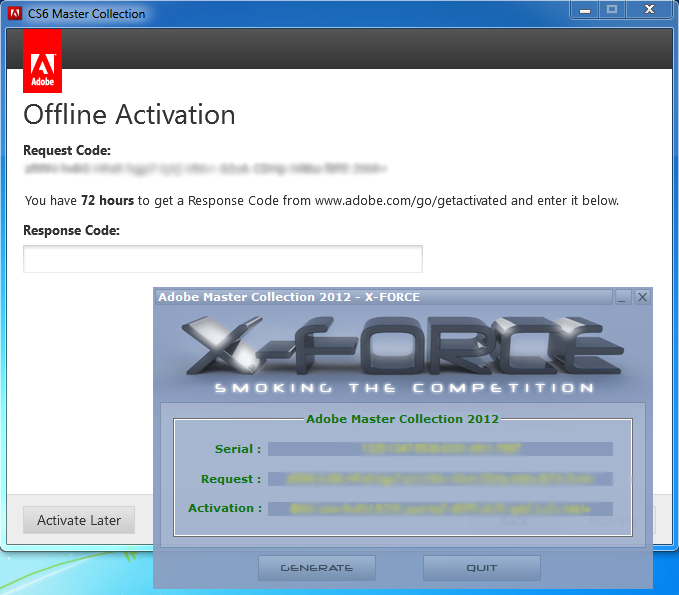This screenshot has height=595, width=679.
Task: Minimize the CS6 Master Collection window
Action: pos(585,10)
